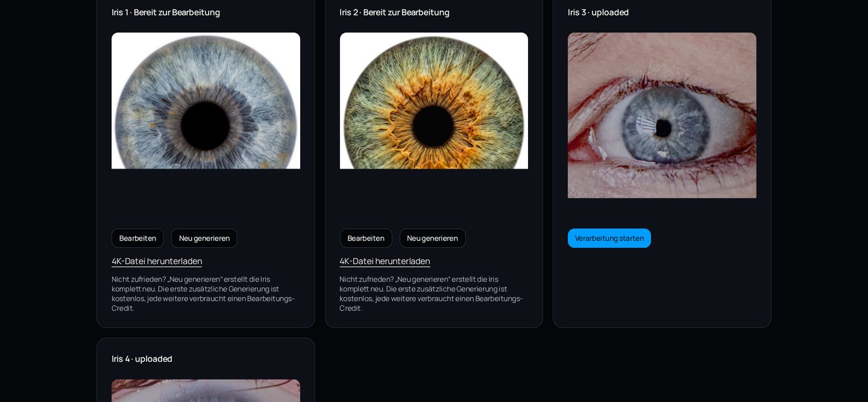The width and height of the screenshot is (868, 402).
Task: Click Bearbeiten button for Iris 1
Action: 137,238
